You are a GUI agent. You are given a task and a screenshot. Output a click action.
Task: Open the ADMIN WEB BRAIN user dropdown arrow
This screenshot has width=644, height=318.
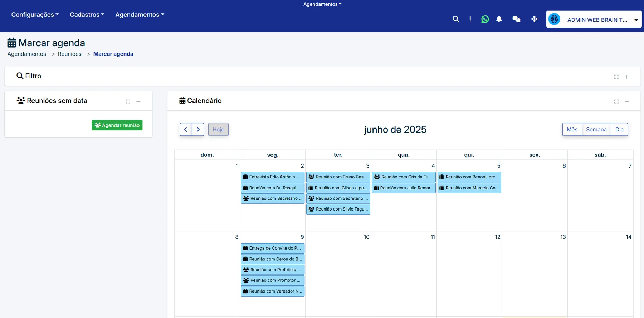coord(636,20)
